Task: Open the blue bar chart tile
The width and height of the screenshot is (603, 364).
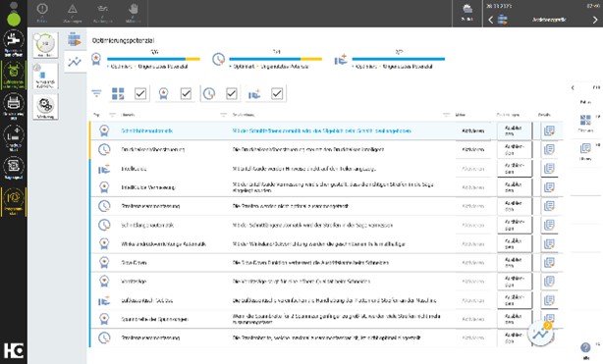Action: pyautogui.click(x=45, y=77)
